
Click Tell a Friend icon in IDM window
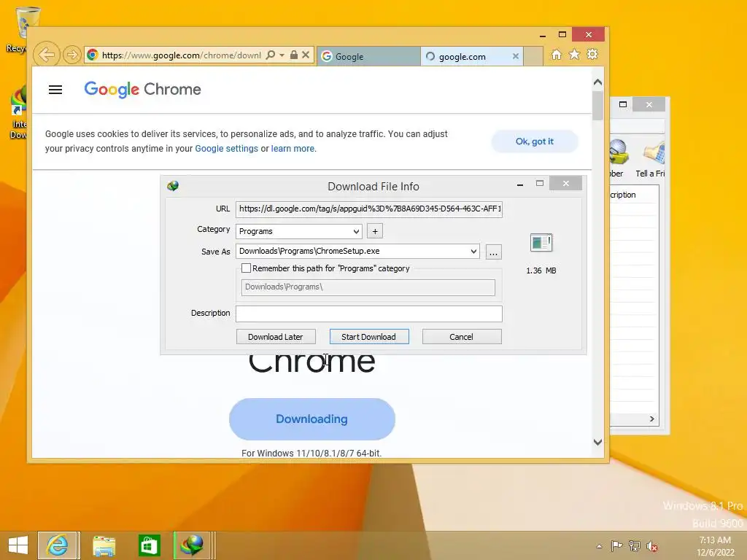coord(653,159)
